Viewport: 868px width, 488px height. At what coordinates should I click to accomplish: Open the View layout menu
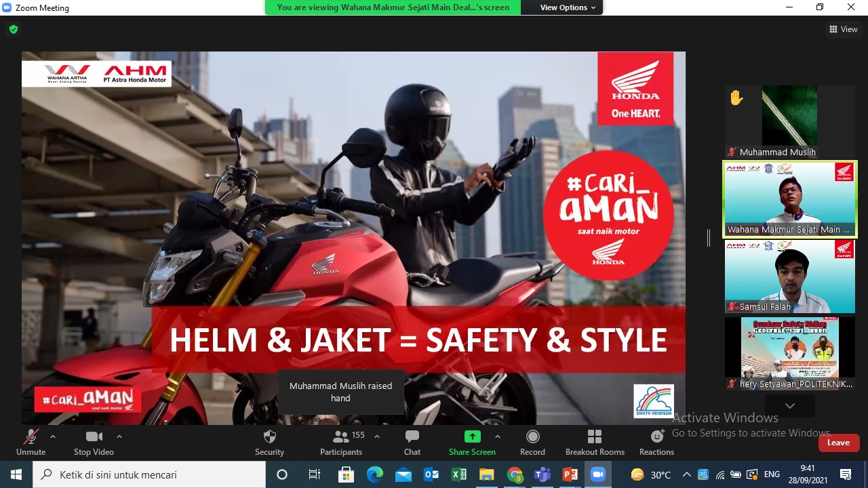click(x=843, y=29)
